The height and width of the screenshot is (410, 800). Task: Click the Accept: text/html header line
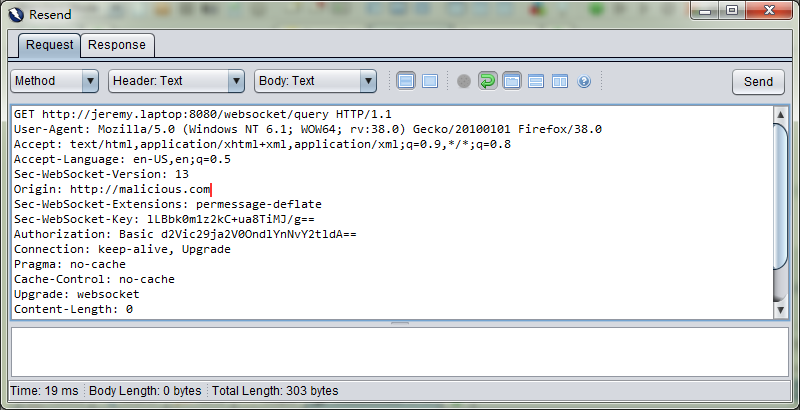coord(262,144)
